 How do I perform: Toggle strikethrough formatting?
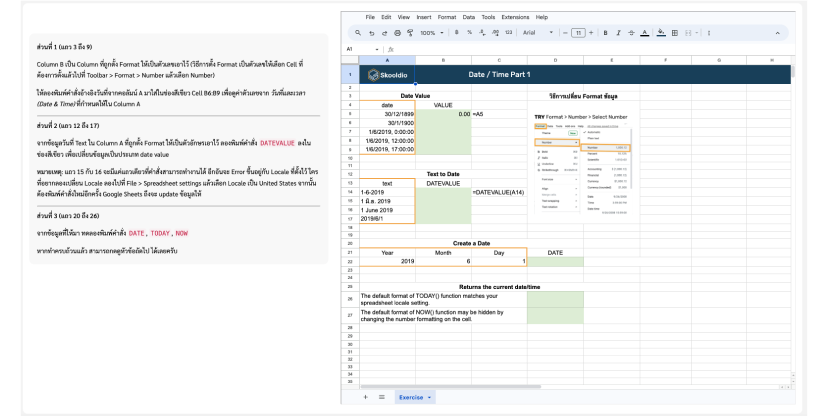pos(631,33)
